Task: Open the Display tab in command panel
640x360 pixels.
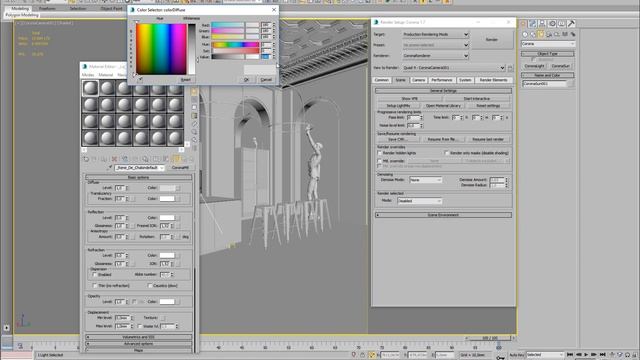Action: (562, 24)
